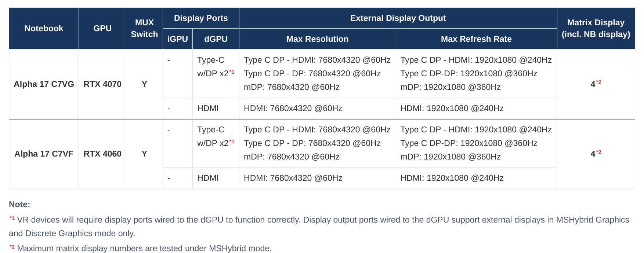This screenshot has height=253, width=644.
Task: Select the Alpha 17 C7VF cell
Action: coord(44,154)
